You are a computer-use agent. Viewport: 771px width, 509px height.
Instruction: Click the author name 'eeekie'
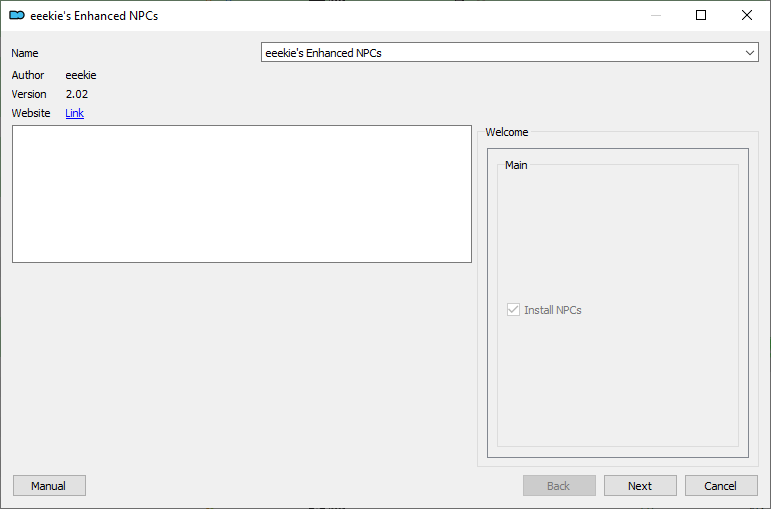point(81,75)
